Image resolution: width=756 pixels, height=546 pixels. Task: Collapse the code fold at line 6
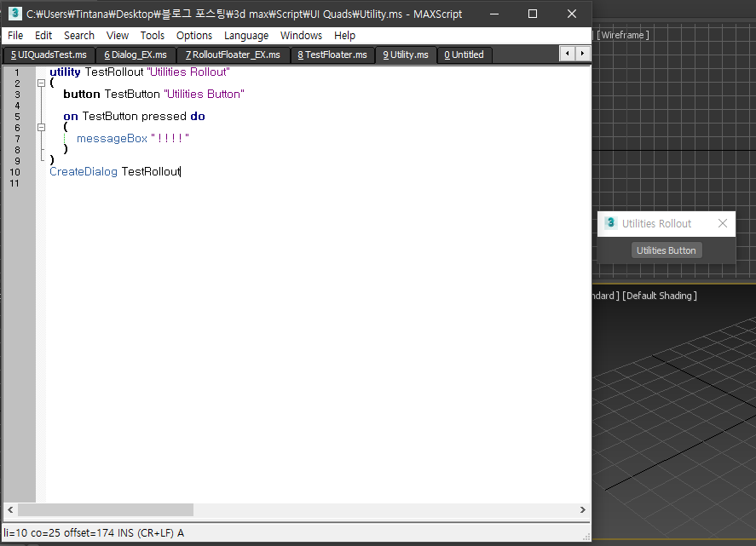click(x=42, y=127)
